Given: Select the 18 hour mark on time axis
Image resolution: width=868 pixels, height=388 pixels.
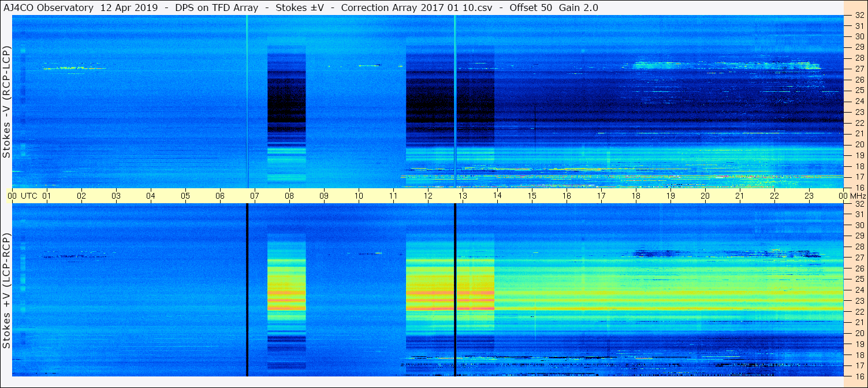Looking at the screenshot, I should [636, 196].
